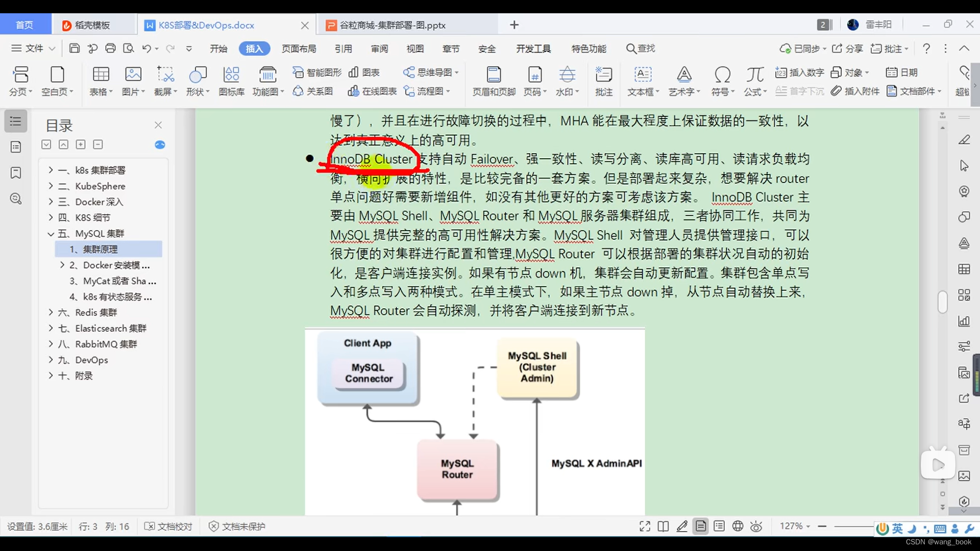
Task: Open 页眉和页脚 header and footer
Action: point(494,81)
